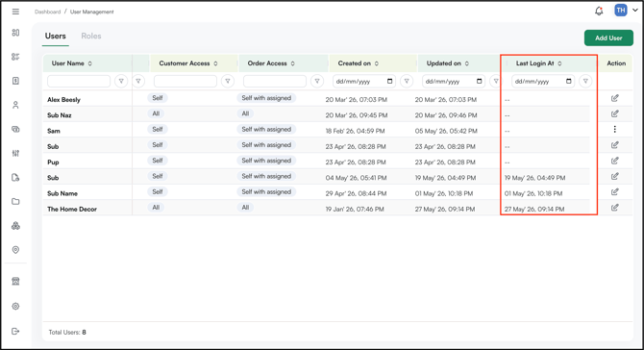Focus the Order Access filter field
The height and width of the screenshot is (350, 644).
tap(275, 81)
